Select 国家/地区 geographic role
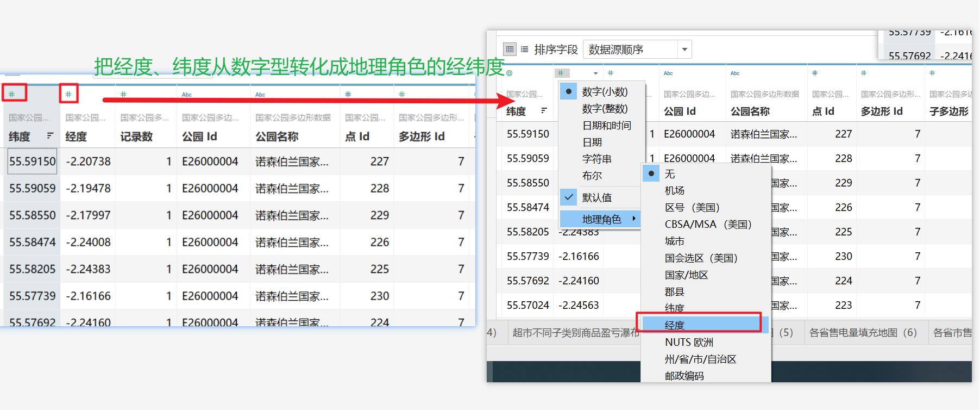Screen dimensions: 980x410 pyautogui.click(x=706, y=275)
